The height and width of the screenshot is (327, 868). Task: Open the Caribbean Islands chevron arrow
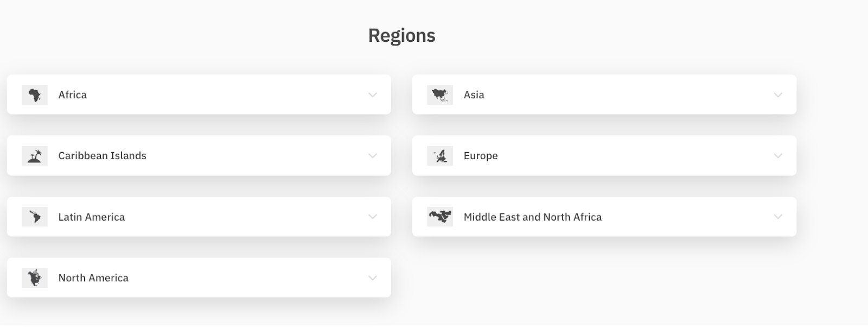pyautogui.click(x=373, y=156)
